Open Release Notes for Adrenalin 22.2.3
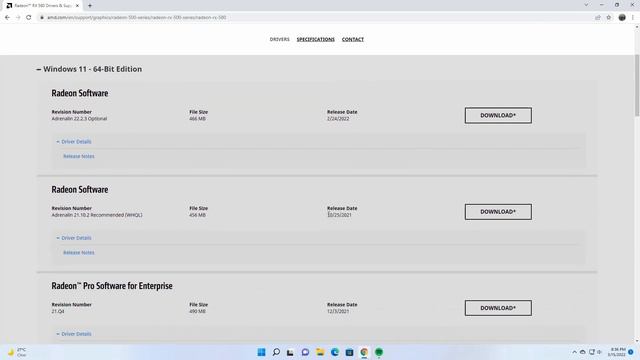The width and height of the screenshot is (640, 360). [79, 156]
